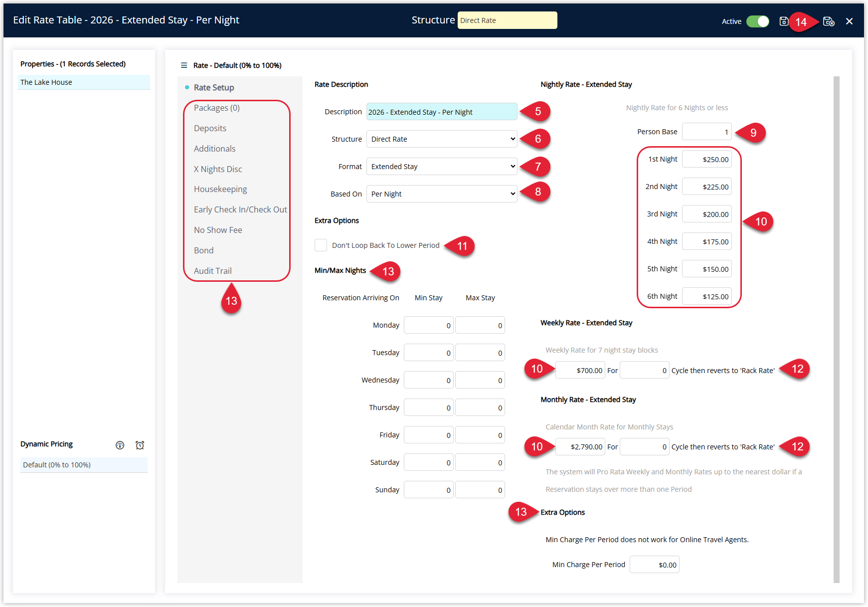
Task: Click the weekly rate cycle count field
Action: [x=645, y=370]
